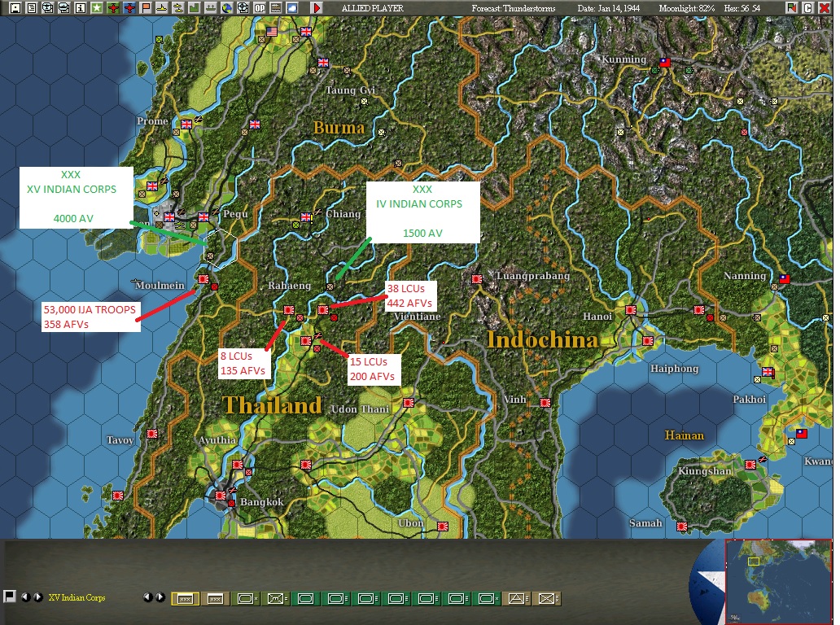
Task: Click the red arrow end turn button
Action: pyautogui.click(x=317, y=7)
